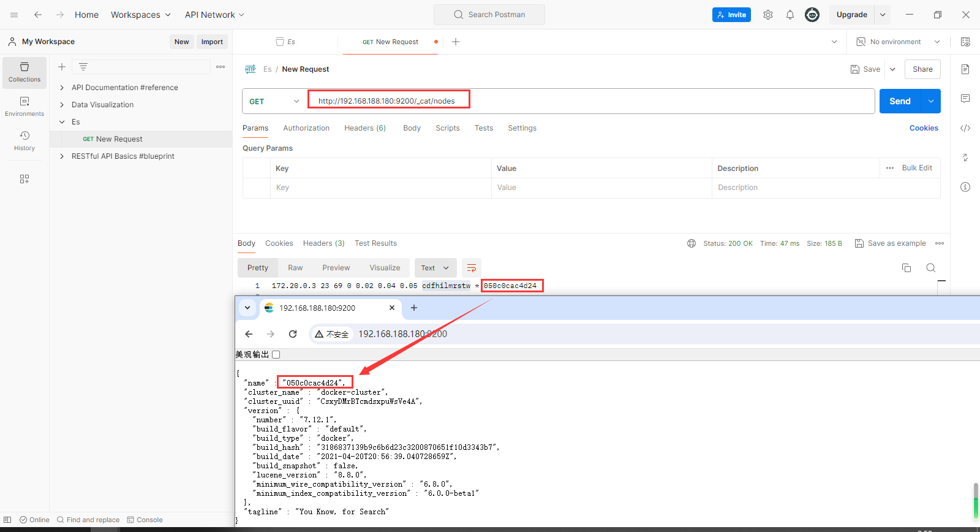Switch to the Headers (6) request tab

(x=365, y=128)
